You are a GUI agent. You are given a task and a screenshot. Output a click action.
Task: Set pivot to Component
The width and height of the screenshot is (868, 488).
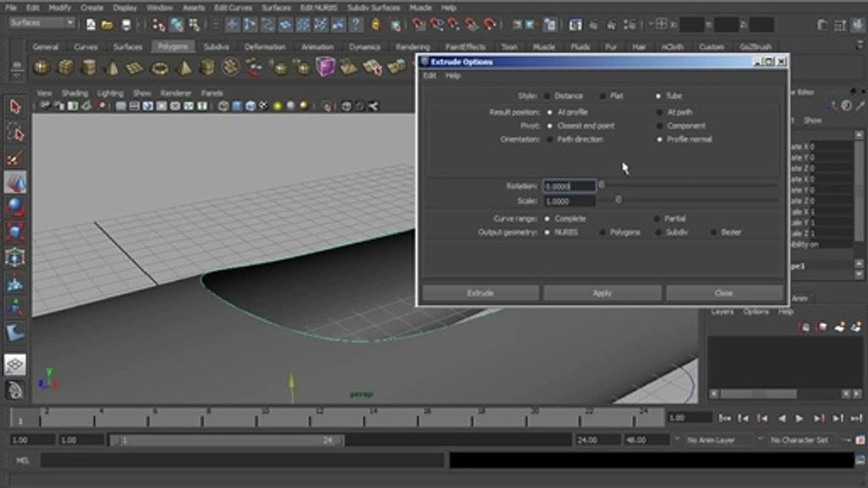[660, 126]
